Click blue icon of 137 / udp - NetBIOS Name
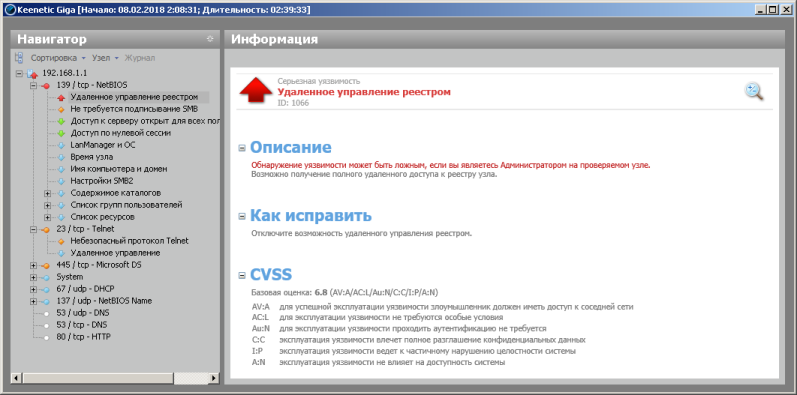797x395 pixels. (46, 301)
